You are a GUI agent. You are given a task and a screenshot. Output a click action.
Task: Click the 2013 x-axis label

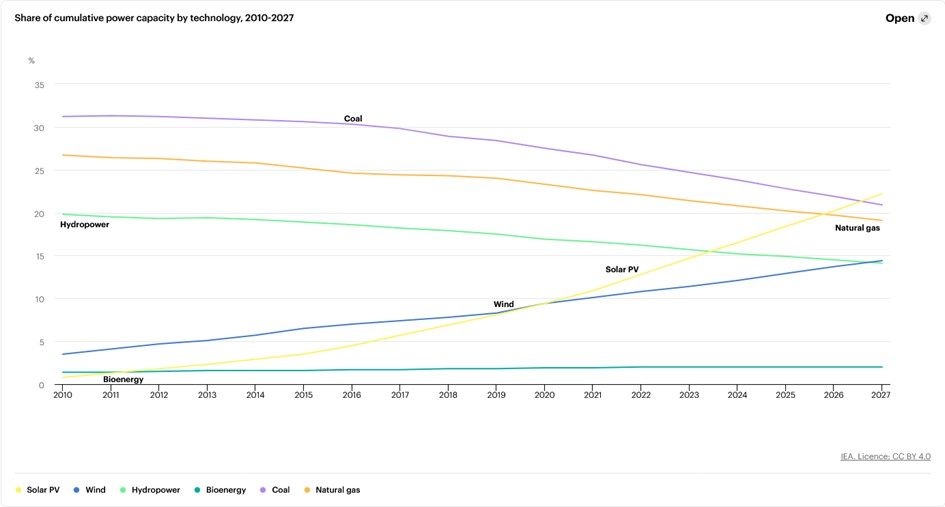click(207, 395)
